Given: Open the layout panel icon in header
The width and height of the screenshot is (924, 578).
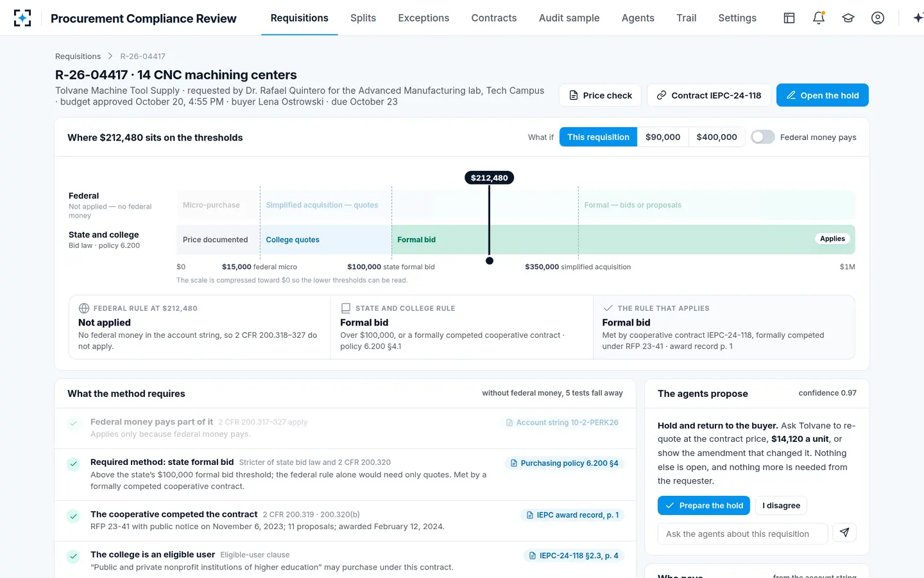Looking at the screenshot, I should (x=789, y=18).
